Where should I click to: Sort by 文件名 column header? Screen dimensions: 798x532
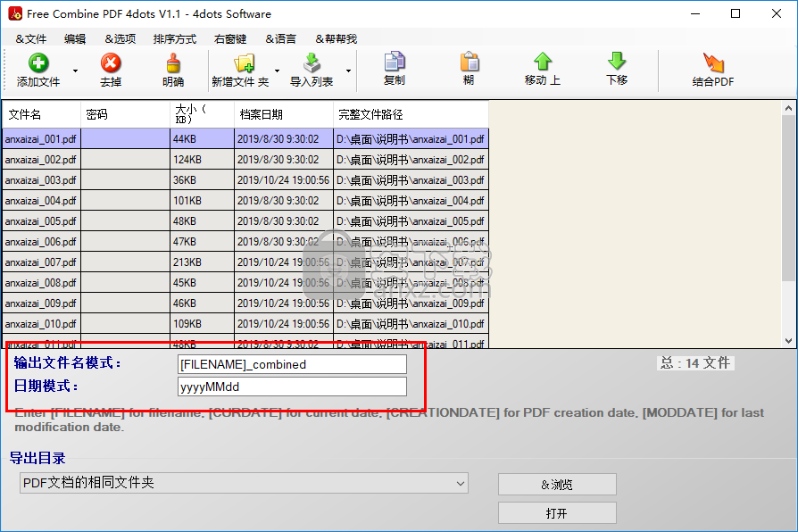tap(41, 114)
